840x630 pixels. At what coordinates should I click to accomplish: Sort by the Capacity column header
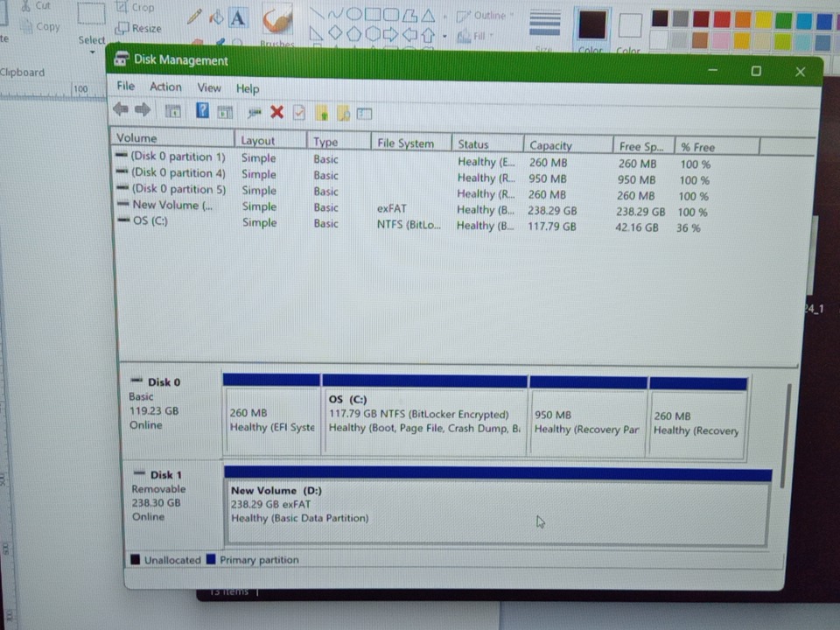pyautogui.click(x=568, y=145)
